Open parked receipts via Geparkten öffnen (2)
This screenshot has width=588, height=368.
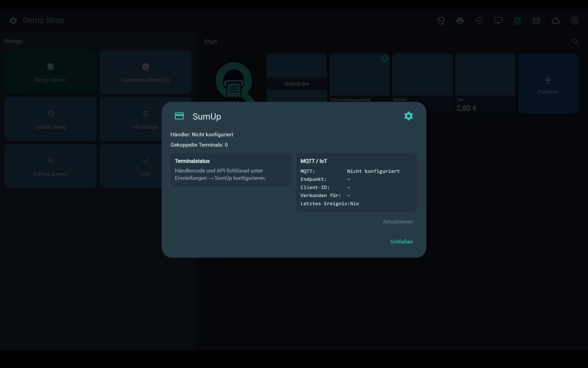[x=146, y=72]
